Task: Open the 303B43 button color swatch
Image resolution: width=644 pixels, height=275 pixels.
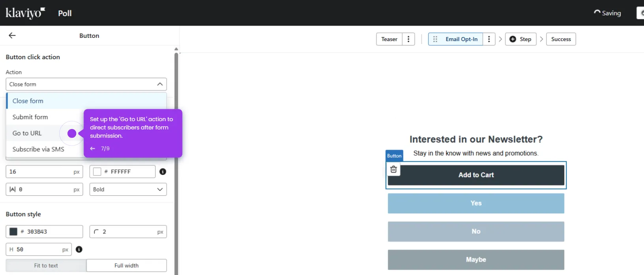Action: (x=13, y=232)
